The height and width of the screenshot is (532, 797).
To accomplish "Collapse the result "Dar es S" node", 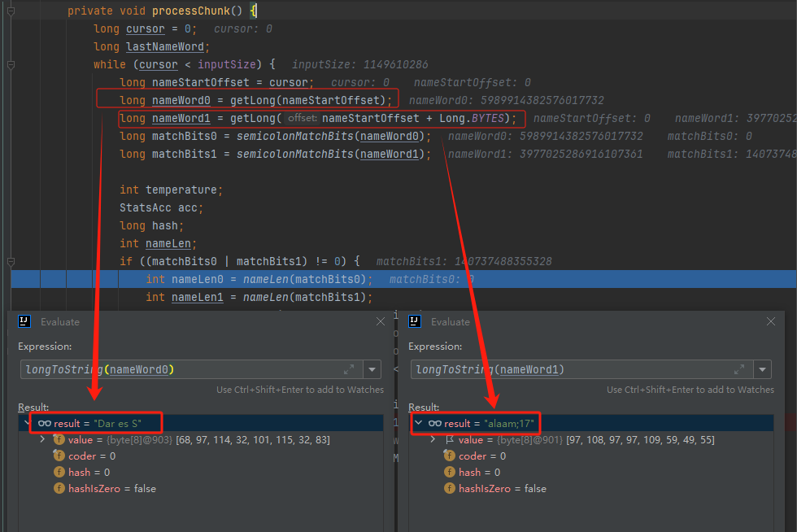I will click(28, 423).
